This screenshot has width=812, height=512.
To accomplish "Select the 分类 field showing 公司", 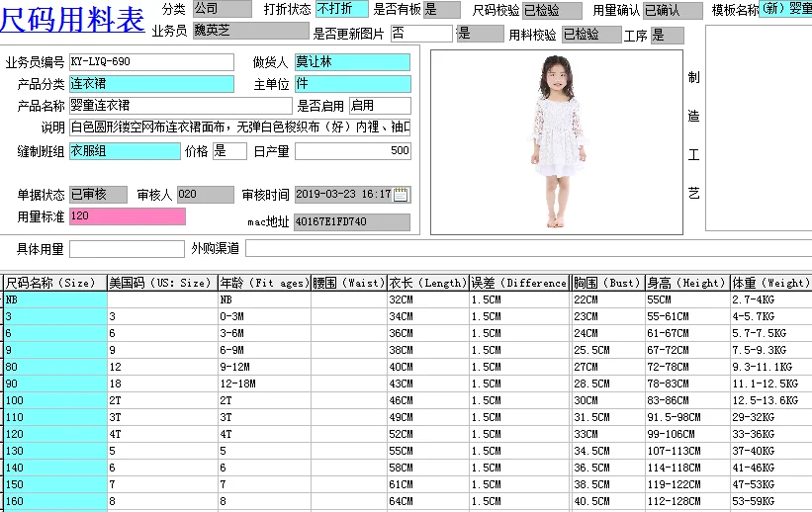I will click(x=223, y=9).
